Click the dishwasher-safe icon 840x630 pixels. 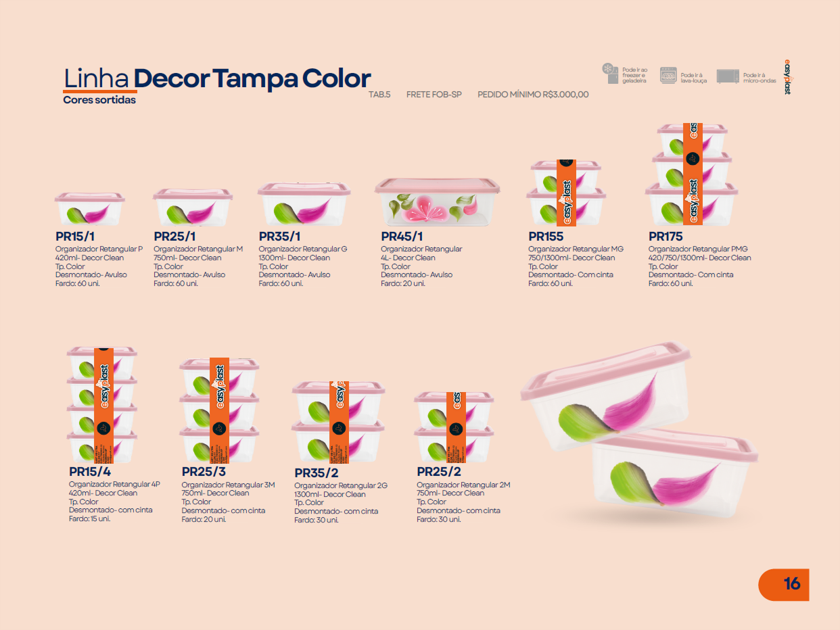point(668,74)
